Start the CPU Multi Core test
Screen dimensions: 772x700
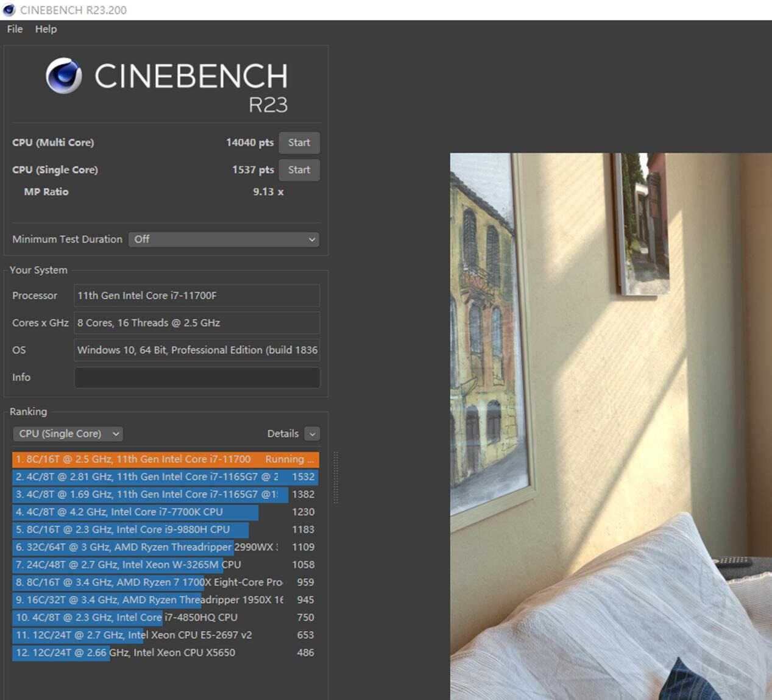[299, 143]
